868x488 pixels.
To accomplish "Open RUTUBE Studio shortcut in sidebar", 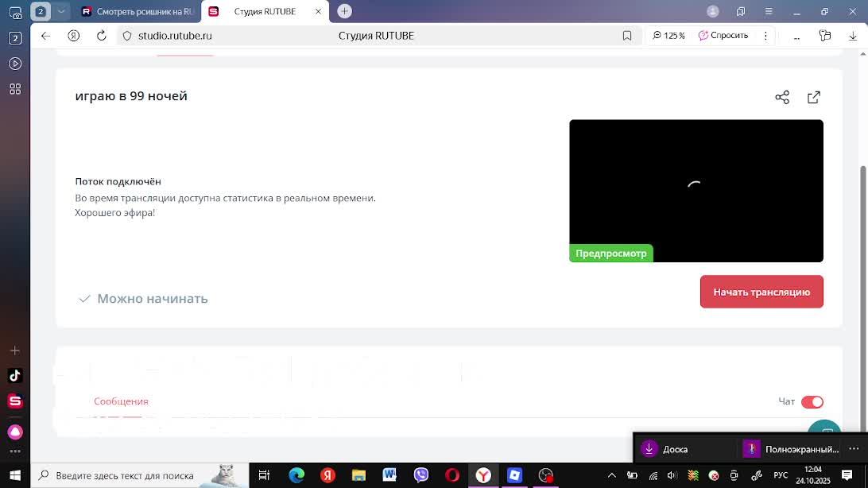I will point(15,401).
